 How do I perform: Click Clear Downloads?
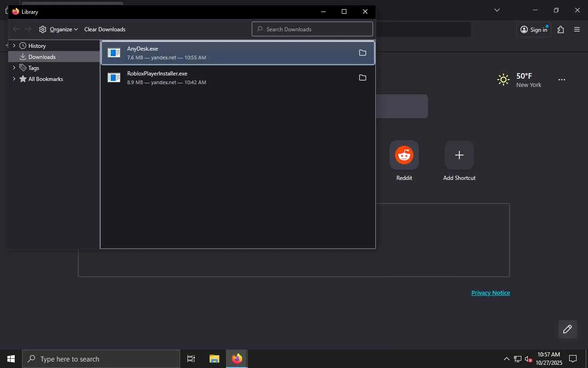point(105,29)
